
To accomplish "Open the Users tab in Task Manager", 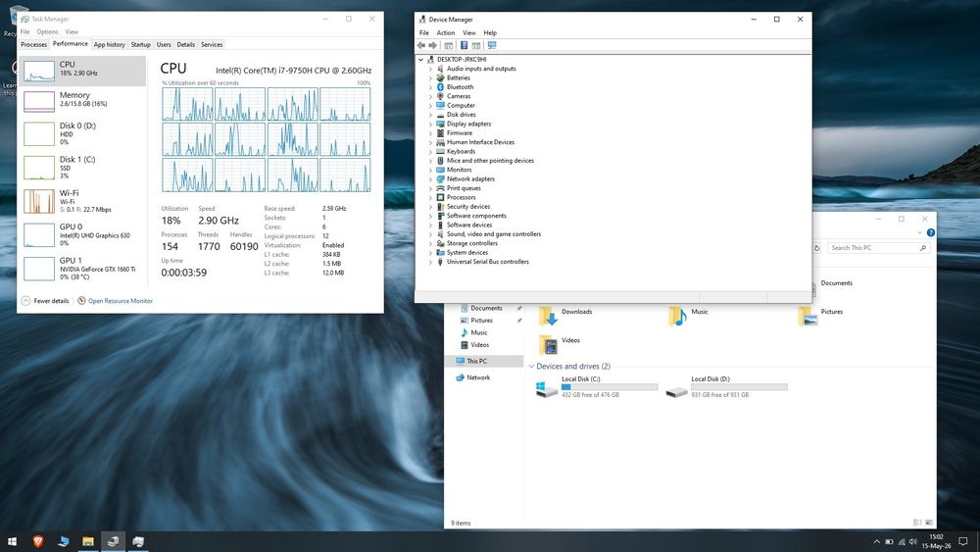I will pyautogui.click(x=164, y=44).
